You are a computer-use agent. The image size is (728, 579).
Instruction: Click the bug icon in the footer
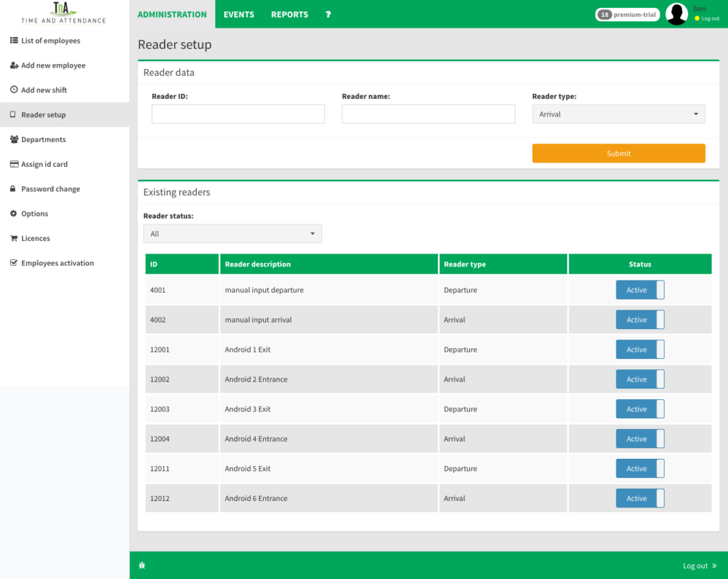[142, 566]
